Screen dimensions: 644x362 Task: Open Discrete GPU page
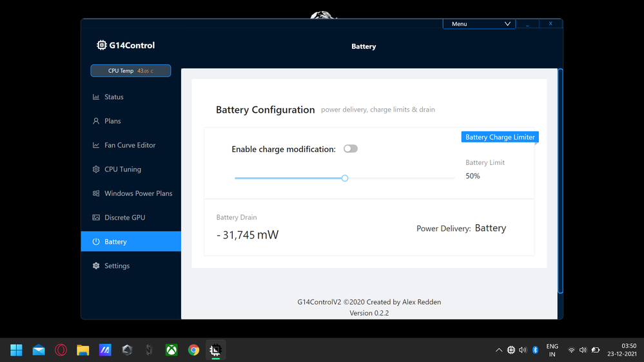(x=131, y=218)
